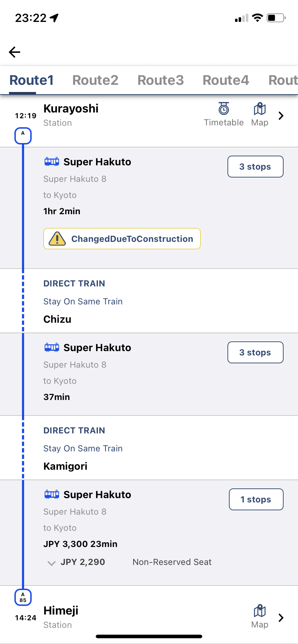Screen dimensions: 298x644
Task: Show the first 3 stops list
Action: point(255,166)
